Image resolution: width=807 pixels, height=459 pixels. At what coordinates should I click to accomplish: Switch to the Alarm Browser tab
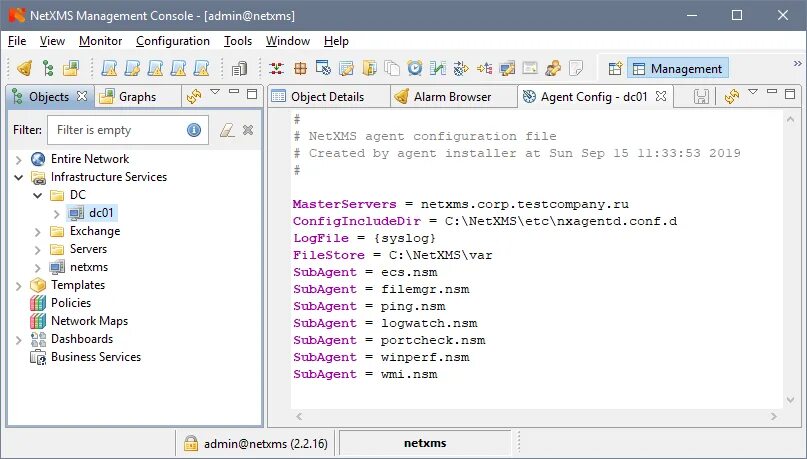pos(452,97)
